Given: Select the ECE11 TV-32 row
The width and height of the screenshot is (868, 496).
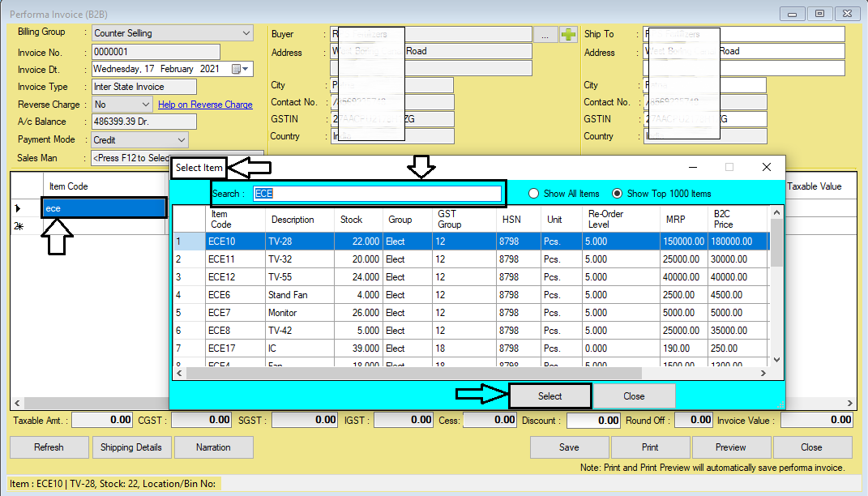Looking at the screenshot, I should [324, 260].
